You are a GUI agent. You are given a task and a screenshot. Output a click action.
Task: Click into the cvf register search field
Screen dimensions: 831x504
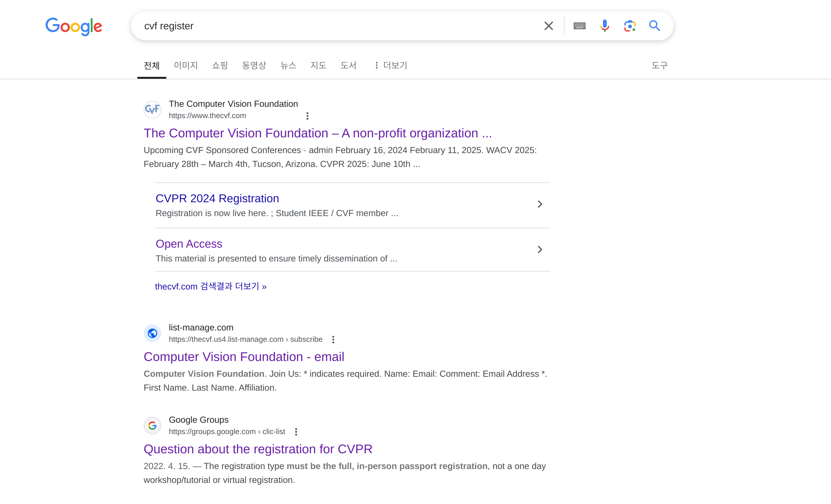(x=337, y=26)
